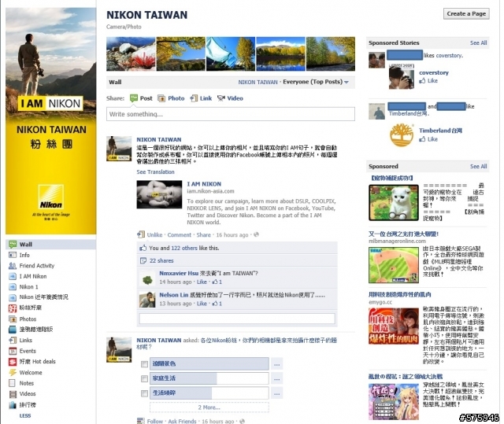
Task: Open Videos sidebar item
Action: tap(28, 394)
